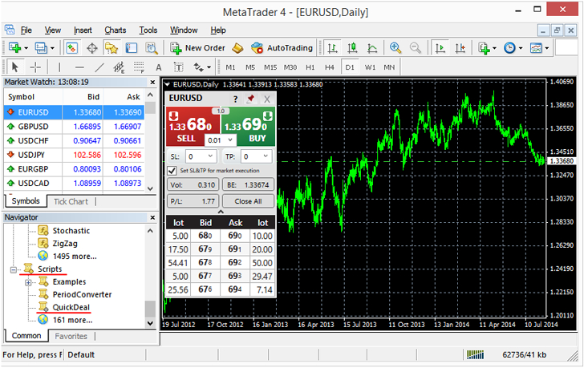Pin the EURUSD trade panel
This screenshot has height=372, width=588.
(250, 99)
